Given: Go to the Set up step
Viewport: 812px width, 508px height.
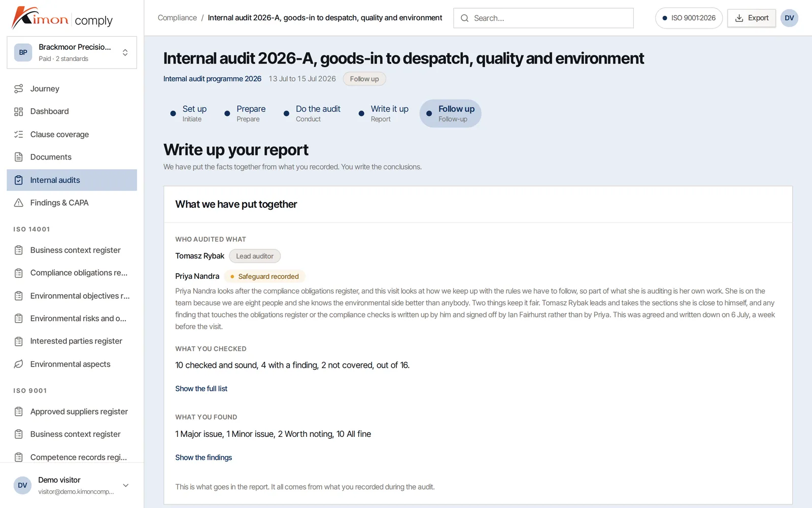Looking at the screenshot, I should (x=189, y=113).
